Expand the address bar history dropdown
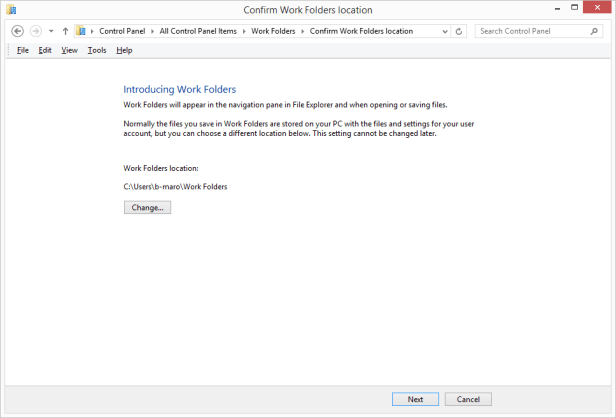The image size is (616, 418). pos(445,31)
